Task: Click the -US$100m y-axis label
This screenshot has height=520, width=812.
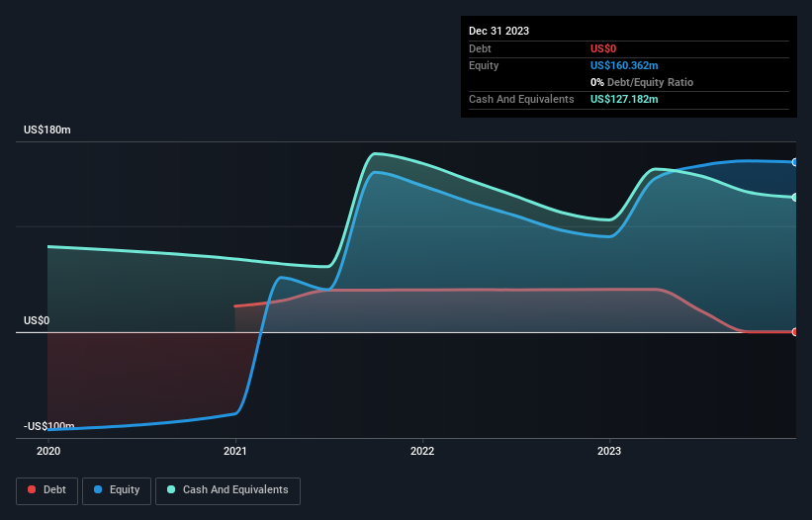Action: (x=49, y=426)
